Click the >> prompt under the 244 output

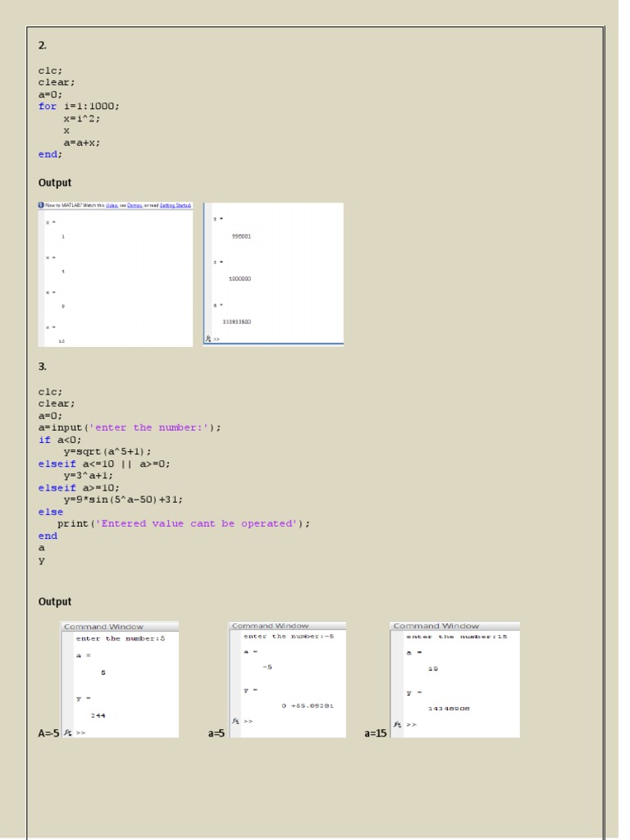[80, 733]
